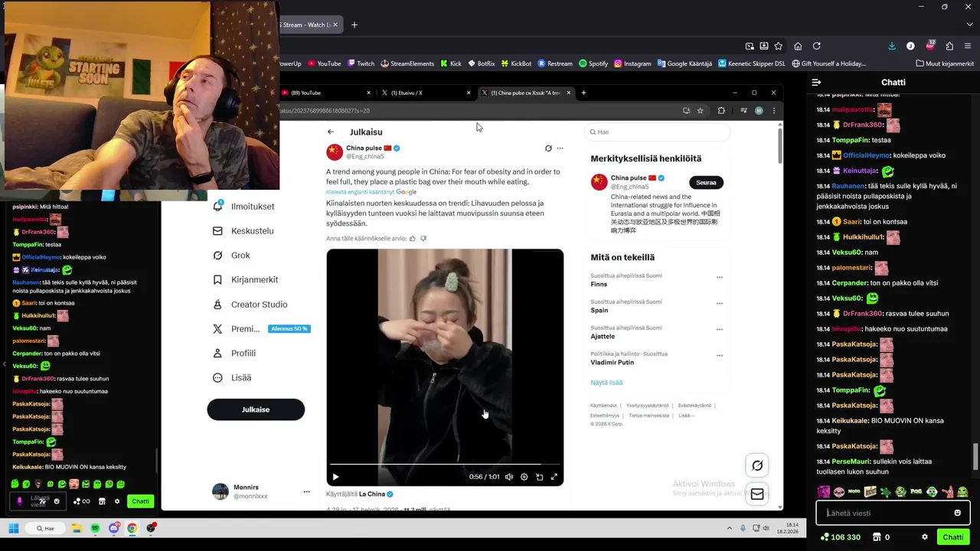Open Grok from the X sidebar
Image resolution: width=980 pixels, height=551 pixels.
click(230, 256)
